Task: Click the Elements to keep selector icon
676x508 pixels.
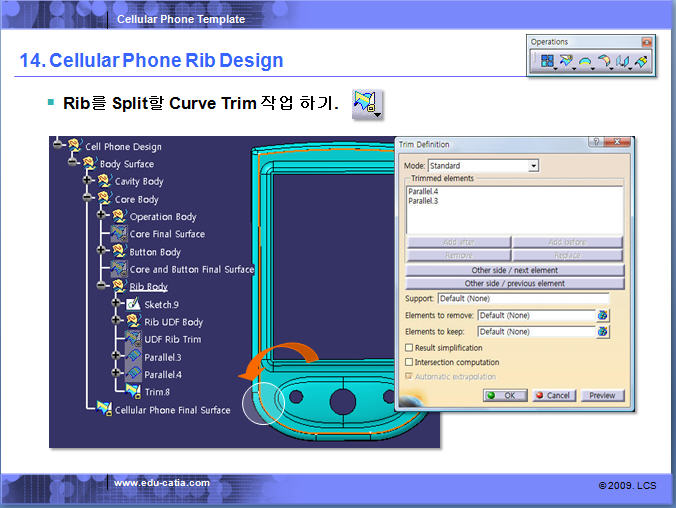Action: click(x=602, y=331)
